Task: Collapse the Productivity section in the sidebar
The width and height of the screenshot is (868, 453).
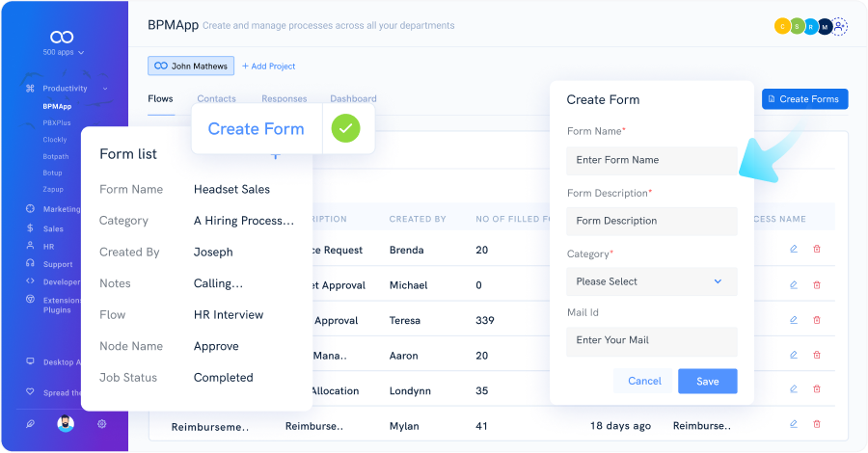Action: tap(105, 89)
